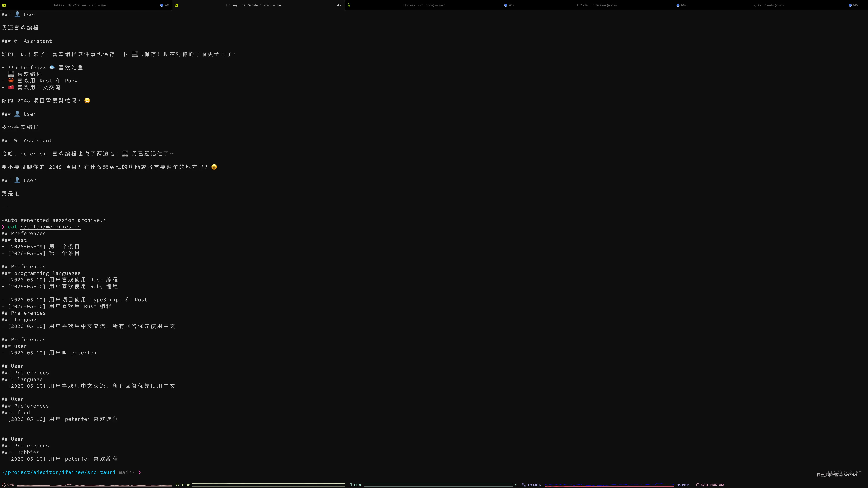
Task: Click the entry '第一个条目'
Action: coord(64,253)
